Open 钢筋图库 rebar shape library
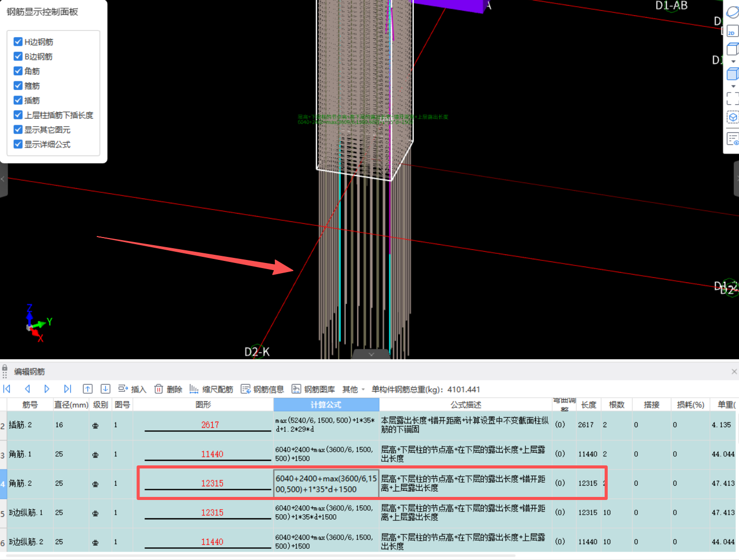The width and height of the screenshot is (739, 560). (x=313, y=389)
